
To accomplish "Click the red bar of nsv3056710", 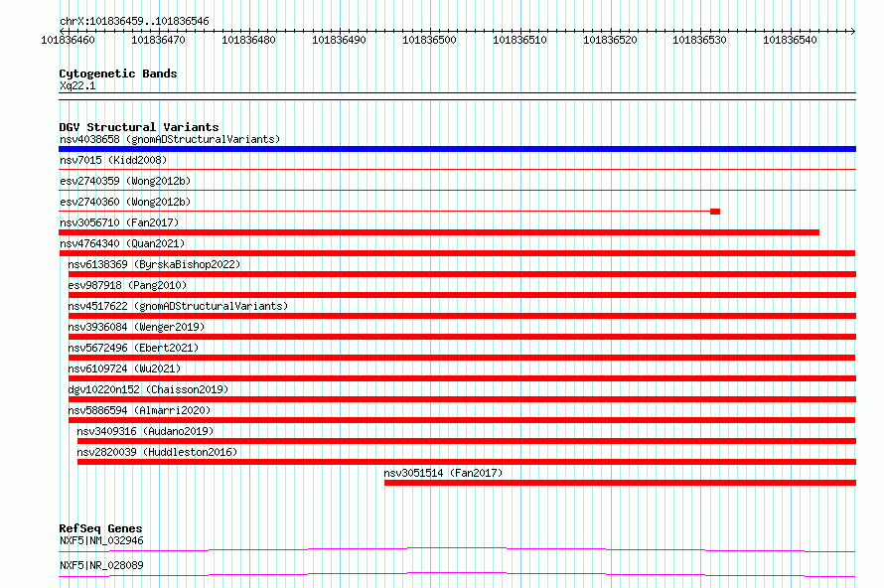I will [439, 232].
